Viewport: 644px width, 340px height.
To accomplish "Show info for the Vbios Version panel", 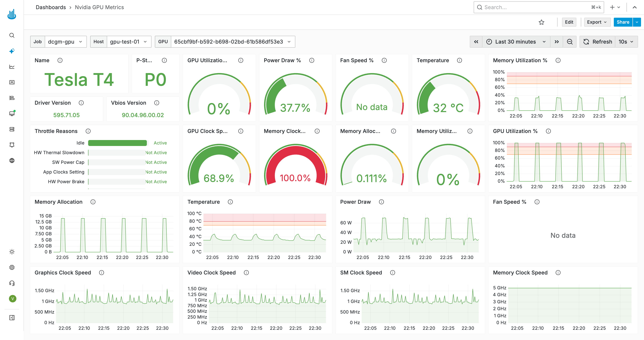I will [157, 103].
